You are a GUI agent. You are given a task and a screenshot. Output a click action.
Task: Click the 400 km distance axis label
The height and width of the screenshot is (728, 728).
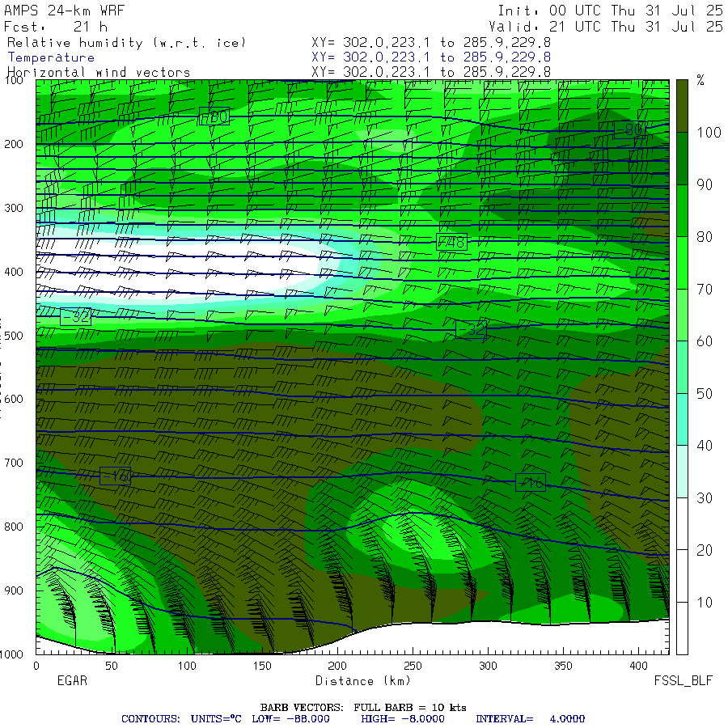click(x=638, y=666)
